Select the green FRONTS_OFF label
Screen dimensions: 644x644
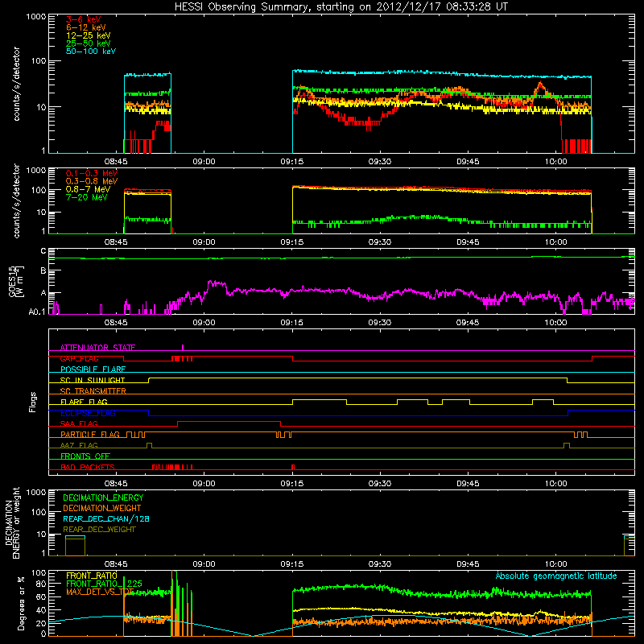coord(85,456)
